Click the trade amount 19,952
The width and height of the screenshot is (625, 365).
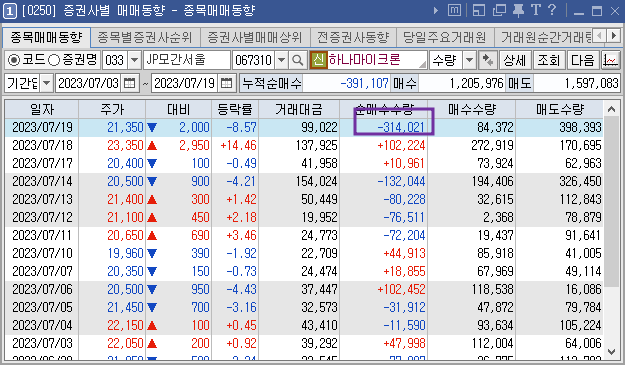coord(319,217)
